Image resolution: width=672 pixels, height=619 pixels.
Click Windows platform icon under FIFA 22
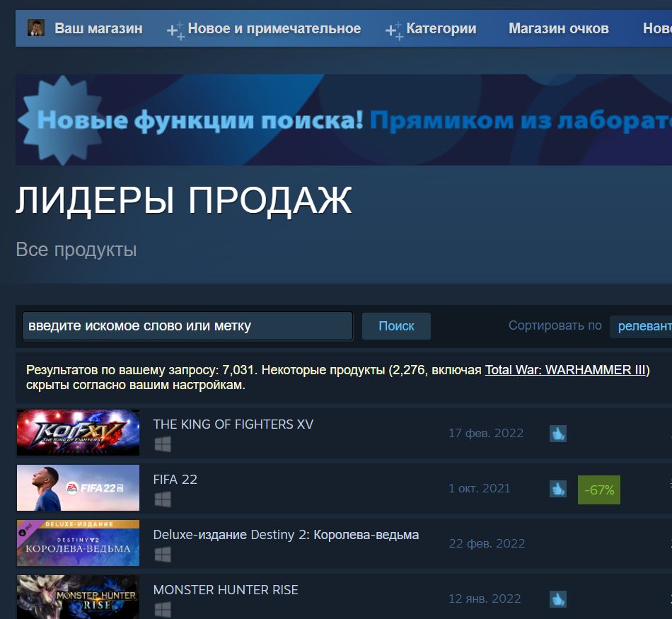163,499
